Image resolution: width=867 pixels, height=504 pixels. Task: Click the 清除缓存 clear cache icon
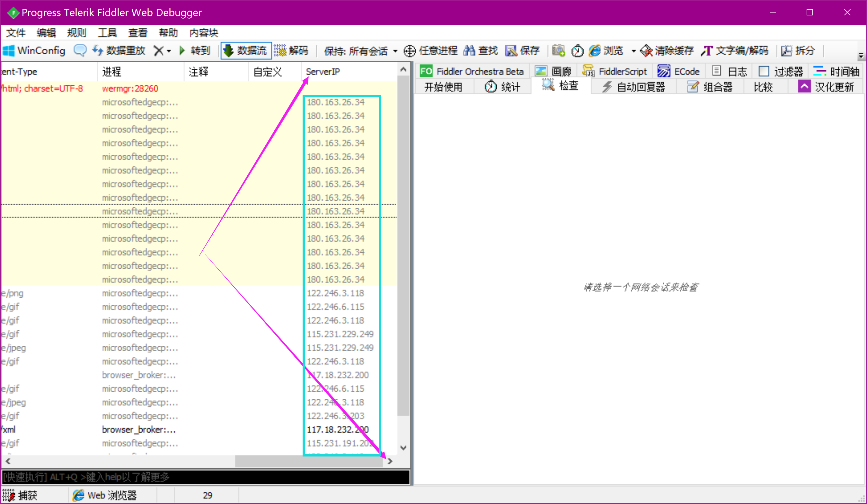(x=646, y=51)
